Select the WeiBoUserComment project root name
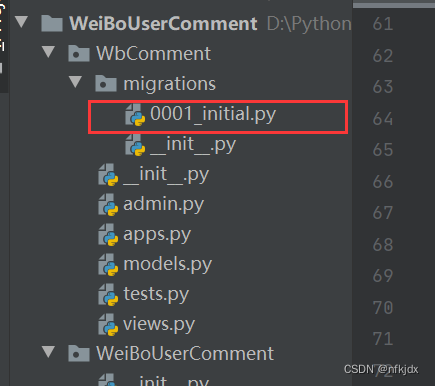The image size is (435, 386). pyautogui.click(x=163, y=23)
